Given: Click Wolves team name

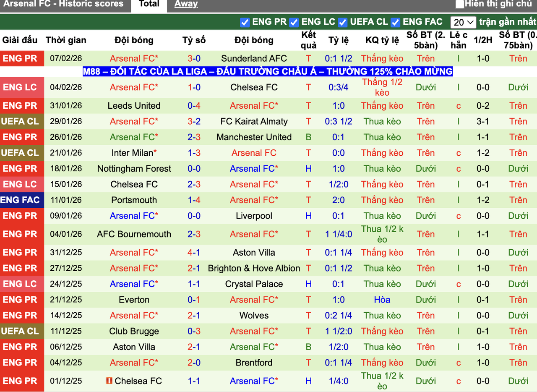Looking at the screenshot, I should coord(254,316).
